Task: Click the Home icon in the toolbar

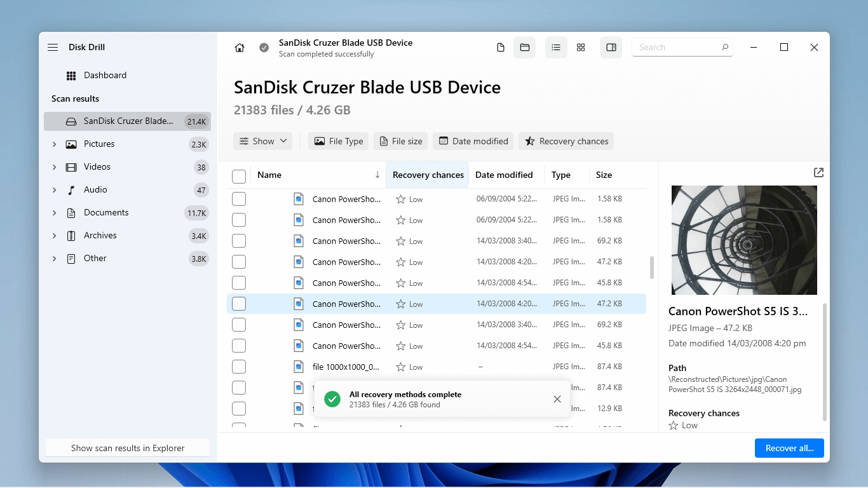Action: pos(239,47)
